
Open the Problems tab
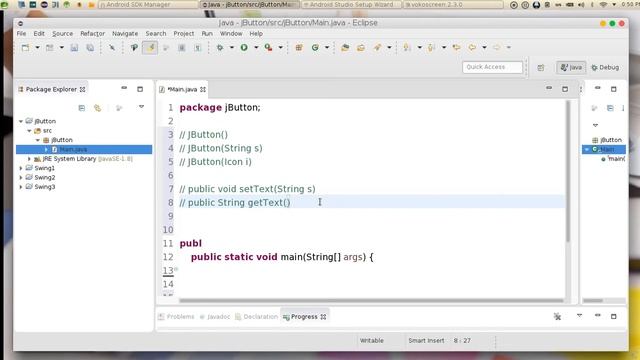pos(176,317)
